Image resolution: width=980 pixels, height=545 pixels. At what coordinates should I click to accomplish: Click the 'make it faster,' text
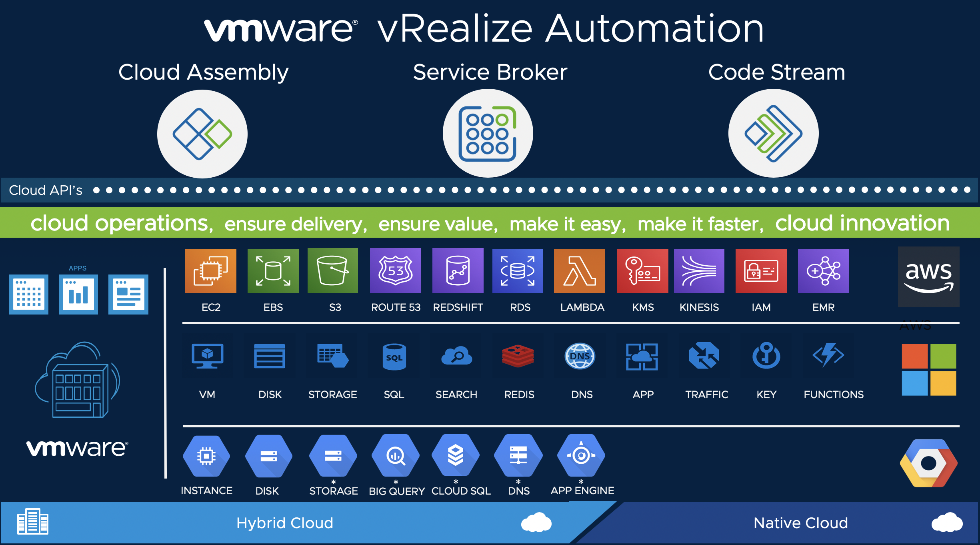[x=701, y=224]
